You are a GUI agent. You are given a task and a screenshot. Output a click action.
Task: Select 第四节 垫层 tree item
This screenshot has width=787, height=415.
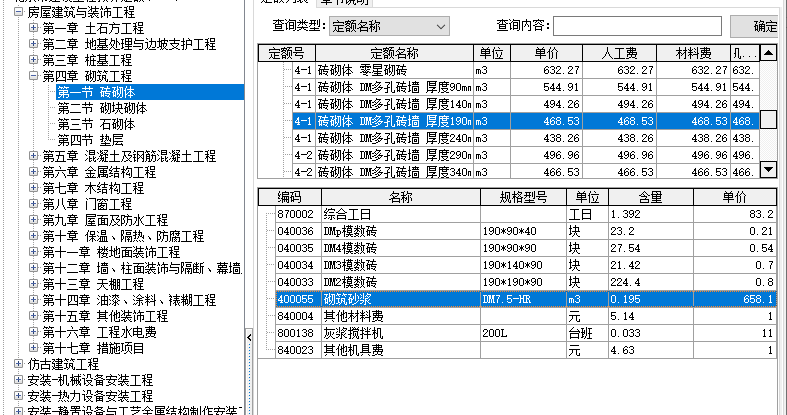(x=90, y=140)
